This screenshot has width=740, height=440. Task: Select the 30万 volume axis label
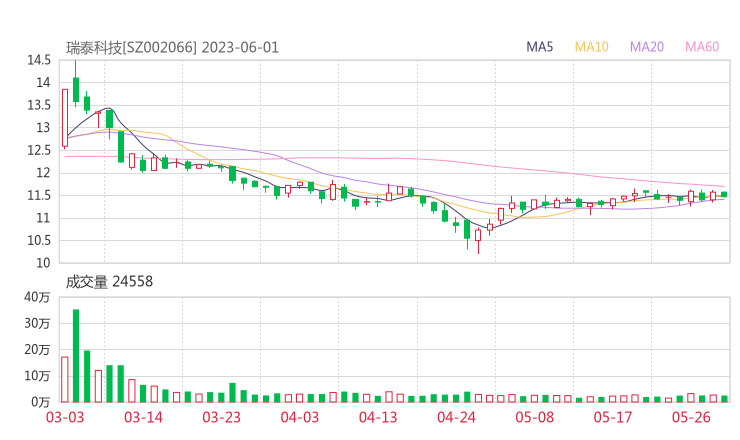coord(37,323)
